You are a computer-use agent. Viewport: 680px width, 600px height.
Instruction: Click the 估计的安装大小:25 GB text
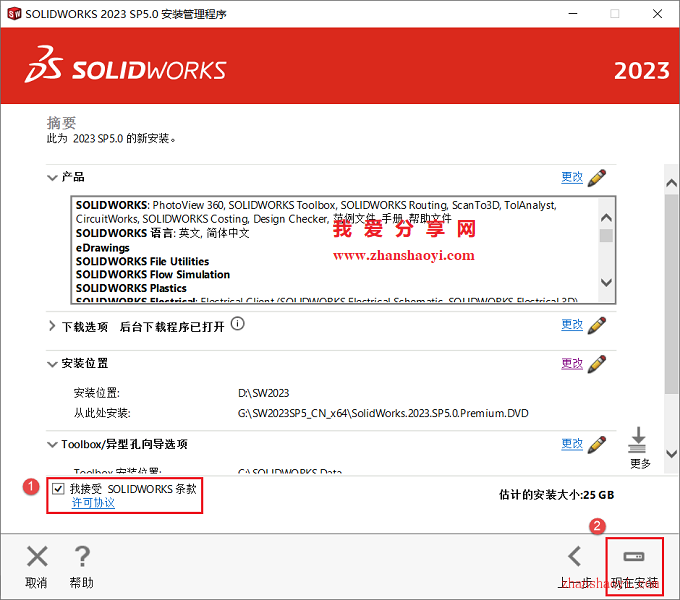click(556, 495)
